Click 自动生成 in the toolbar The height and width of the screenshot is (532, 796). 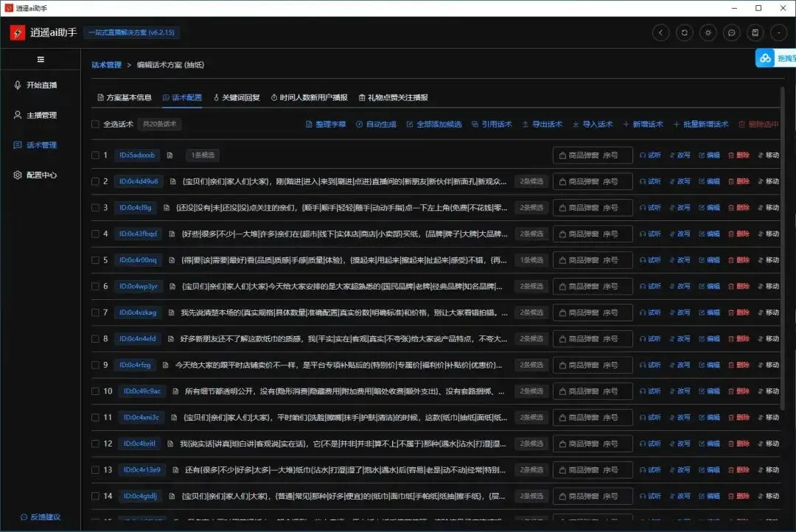[x=376, y=124]
